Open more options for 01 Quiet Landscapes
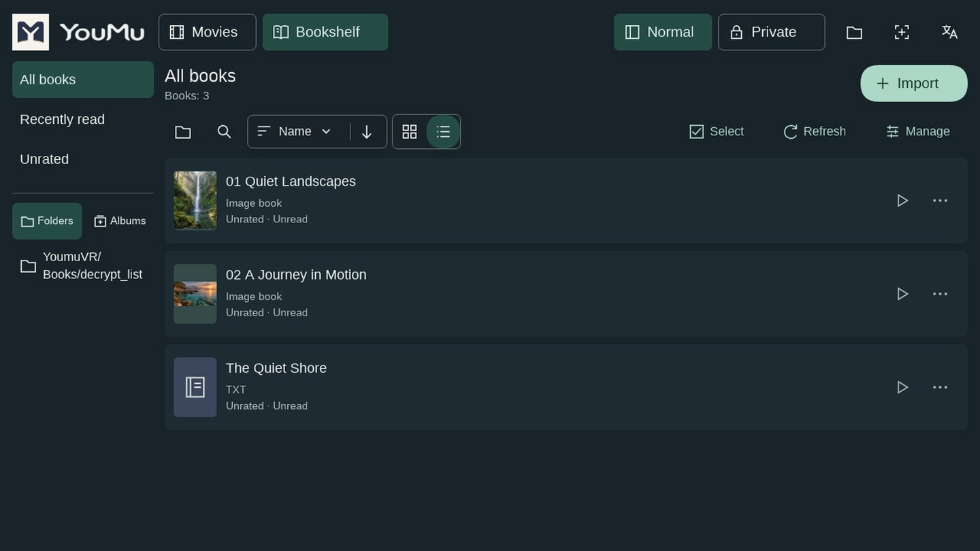This screenshot has height=551, width=980. tap(940, 201)
